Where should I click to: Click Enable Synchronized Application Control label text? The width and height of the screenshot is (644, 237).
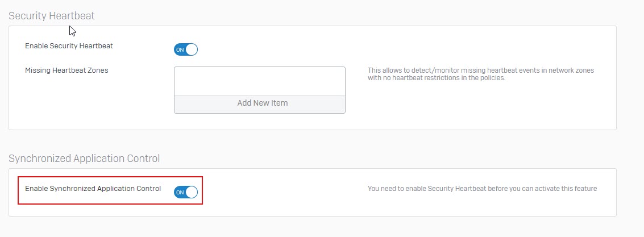93,189
